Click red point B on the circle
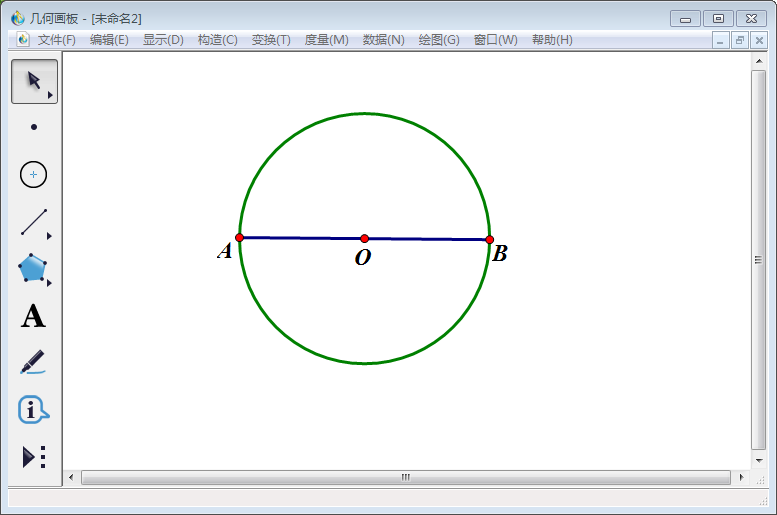The width and height of the screenshot is (777, 515). pyautogui.click(x=490, y=240)
